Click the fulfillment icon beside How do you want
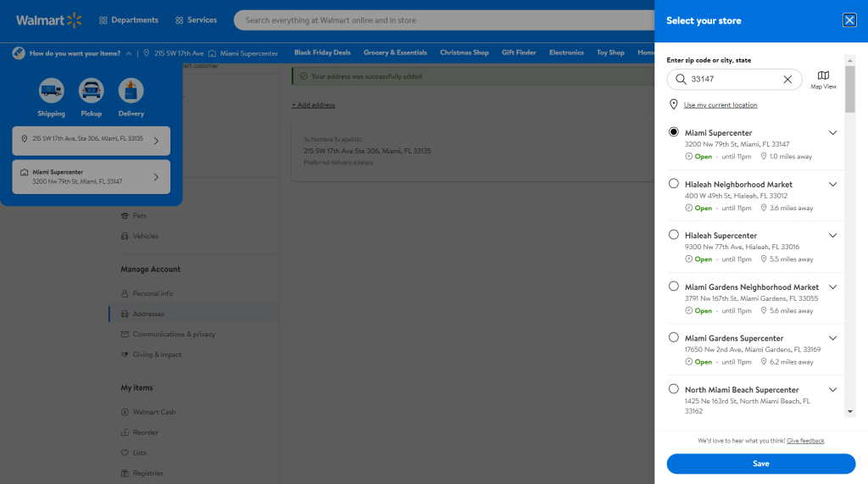 coord(19,53)
